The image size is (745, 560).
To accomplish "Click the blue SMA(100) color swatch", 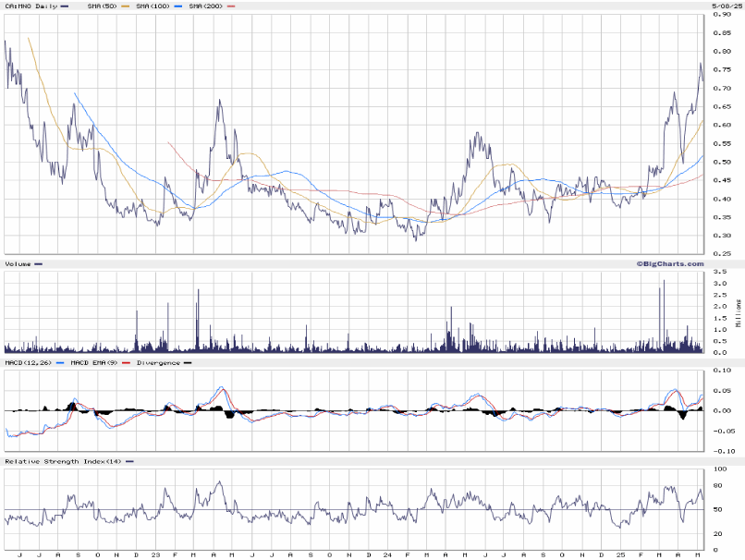I will click(x=180, y=6).
